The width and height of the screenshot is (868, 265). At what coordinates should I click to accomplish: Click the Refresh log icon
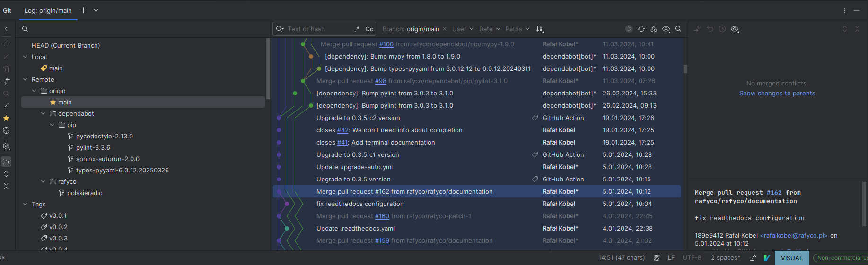[x=641, y=29]
